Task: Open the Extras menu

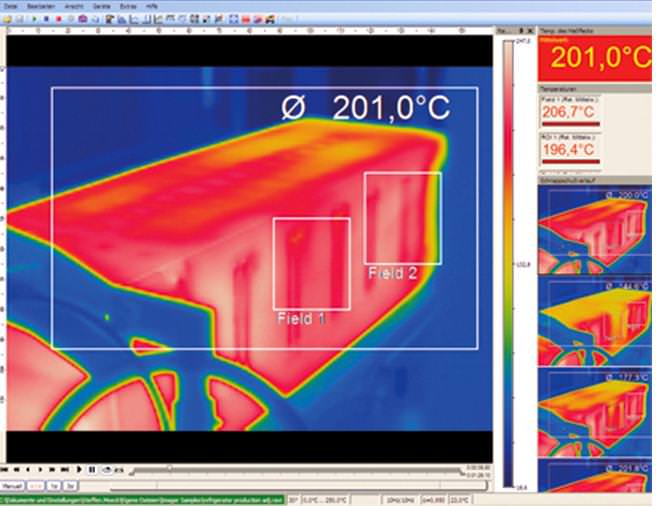Action: pos(128,6)
